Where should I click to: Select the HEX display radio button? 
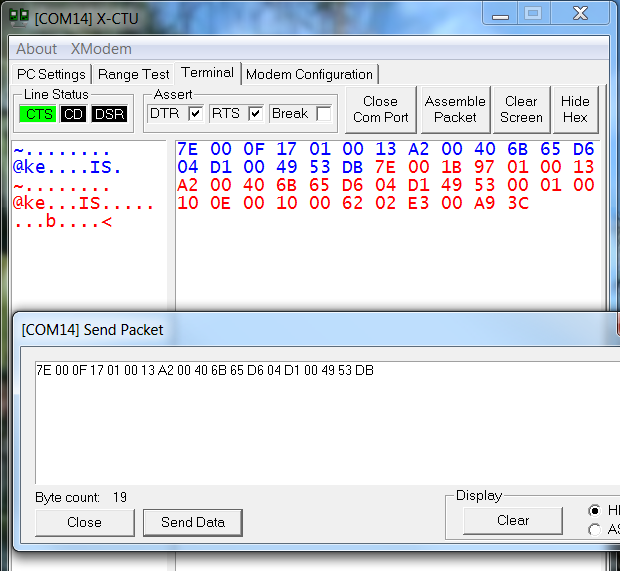(596, 510)
